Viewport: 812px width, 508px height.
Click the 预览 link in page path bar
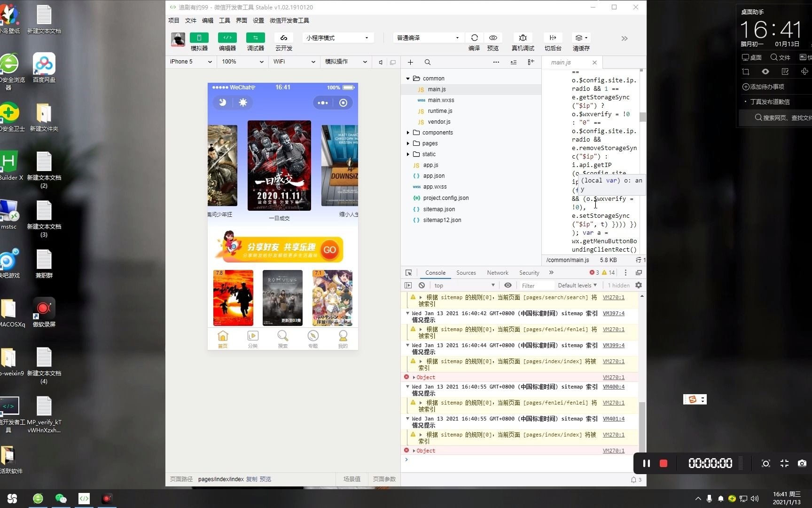click(x=265, y=479)
